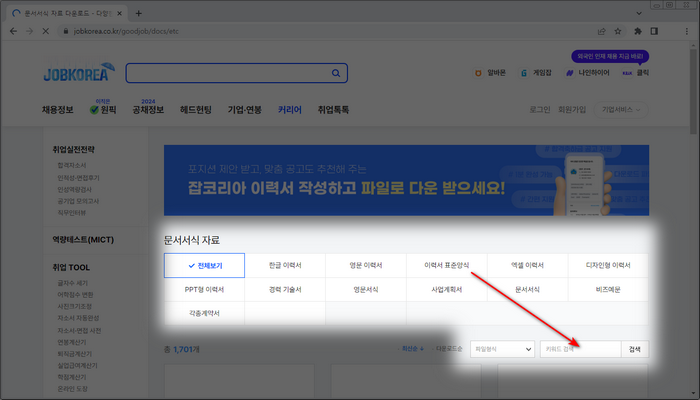Open the Chrome three-dot menu
Image resolution: width=700 pixels, height=400 pixels.
687,31
